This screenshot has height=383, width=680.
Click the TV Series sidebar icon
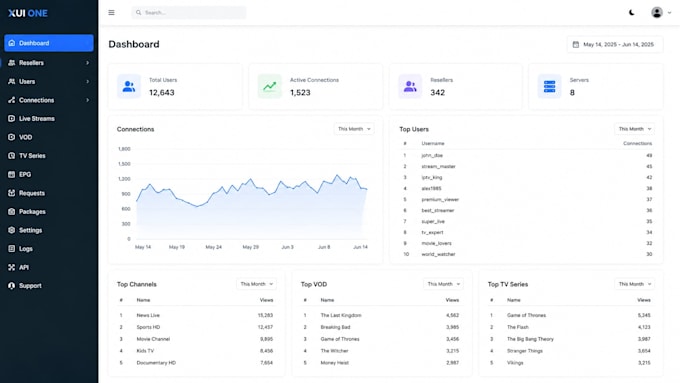coord(12,156)
